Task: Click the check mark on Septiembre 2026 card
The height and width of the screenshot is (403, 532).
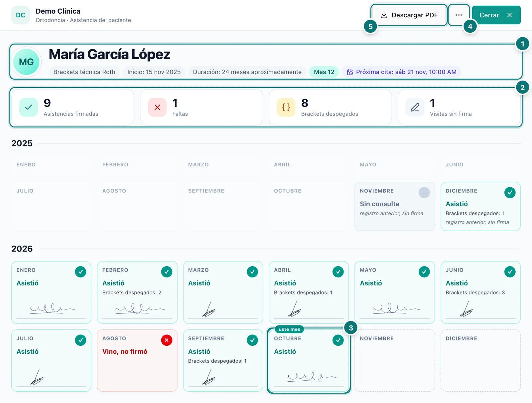Action: [252, 340]
